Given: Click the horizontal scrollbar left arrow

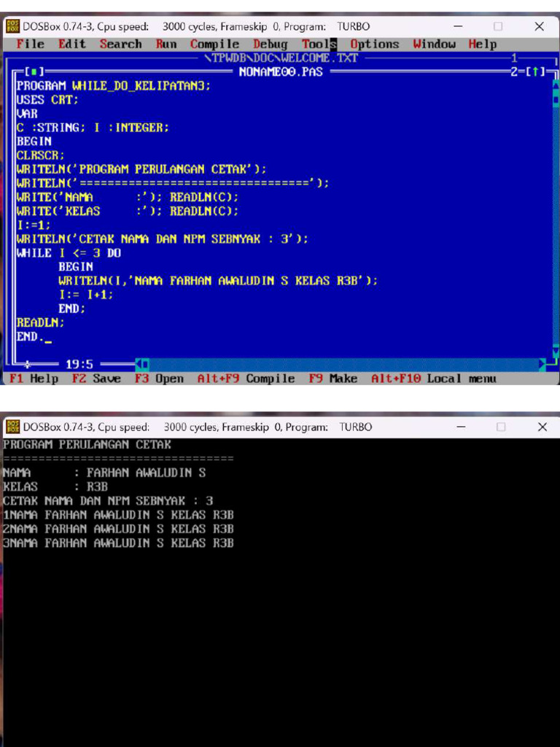Looking at the screenshot, I should (x=139, y=365).
